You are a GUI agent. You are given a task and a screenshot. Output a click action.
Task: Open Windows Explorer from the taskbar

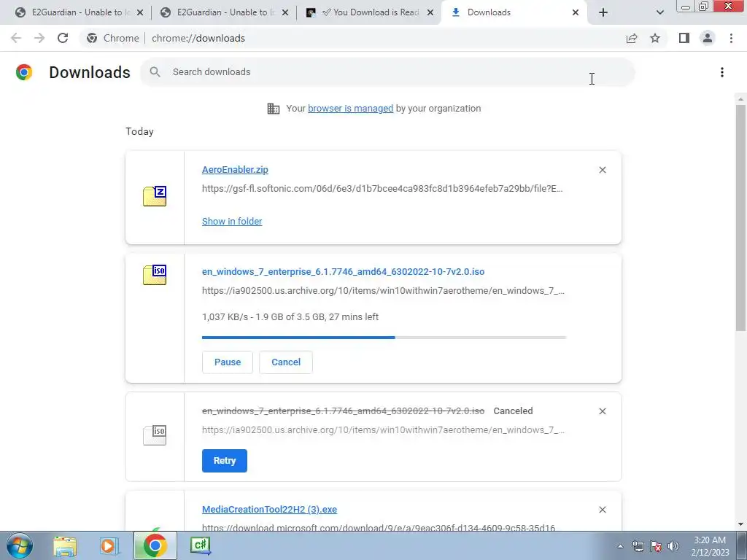pos(65,546)
